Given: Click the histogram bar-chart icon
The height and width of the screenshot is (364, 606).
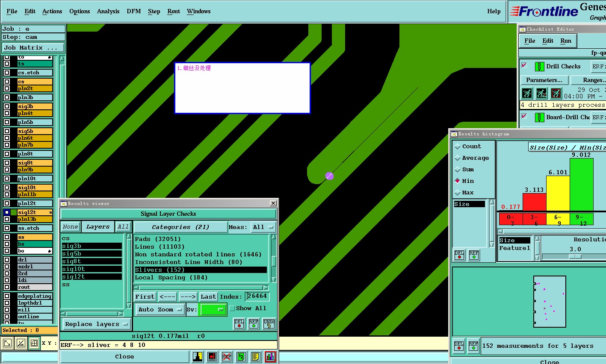Looking at the screenshot, I should (x=270, y=356).
